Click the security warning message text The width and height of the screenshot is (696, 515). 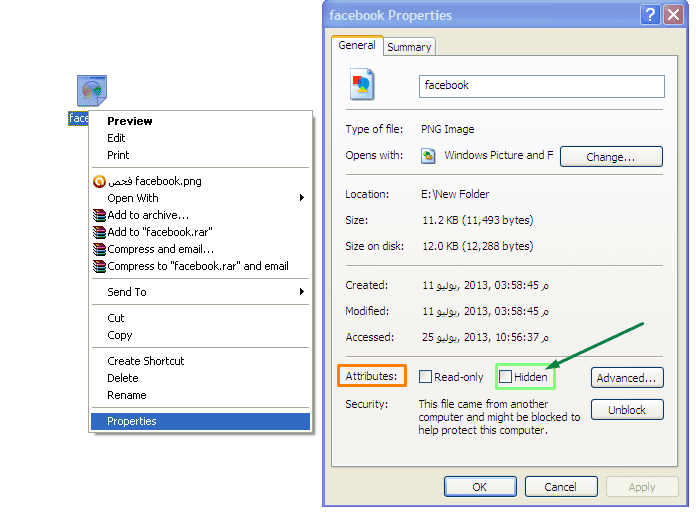point(499,417)
